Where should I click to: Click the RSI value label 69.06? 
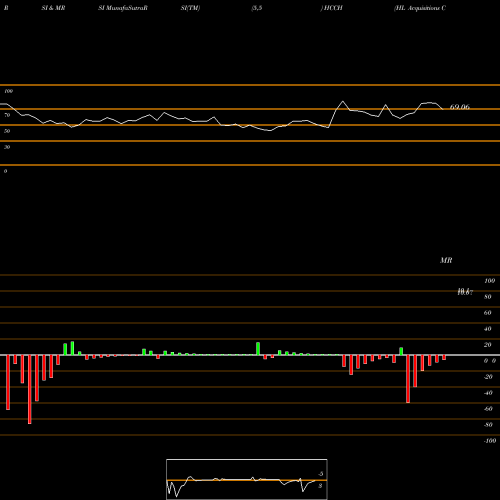tap(460, 107)
